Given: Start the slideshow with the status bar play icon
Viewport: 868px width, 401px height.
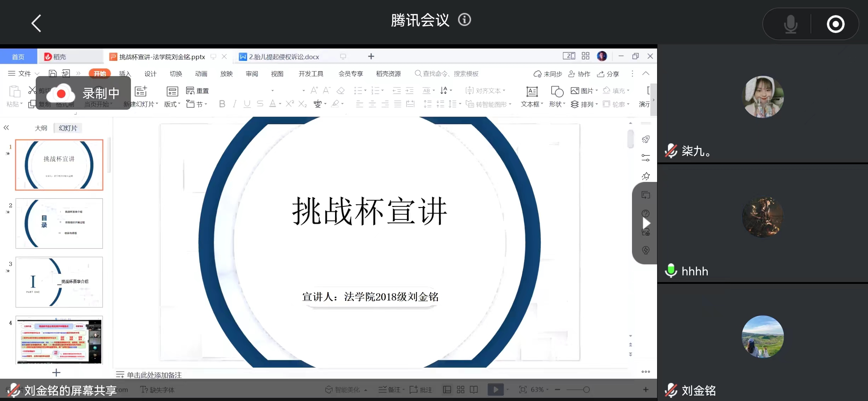Looking at the screenshot, I should tap(495, 390).
